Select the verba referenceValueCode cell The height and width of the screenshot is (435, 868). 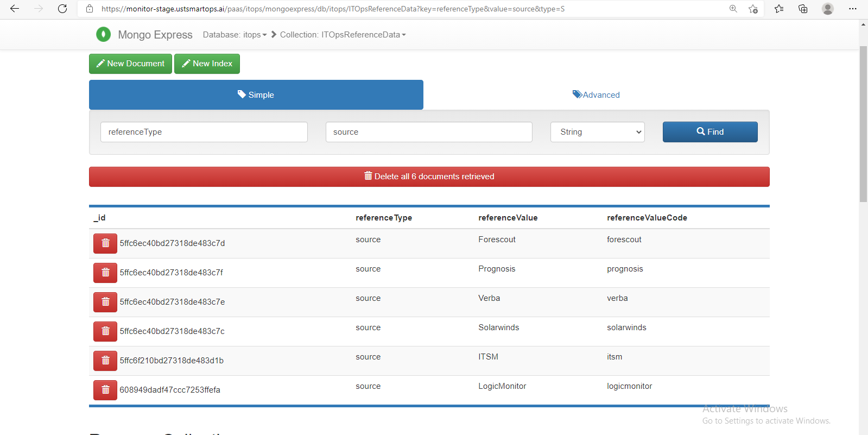tap(617, 298)
